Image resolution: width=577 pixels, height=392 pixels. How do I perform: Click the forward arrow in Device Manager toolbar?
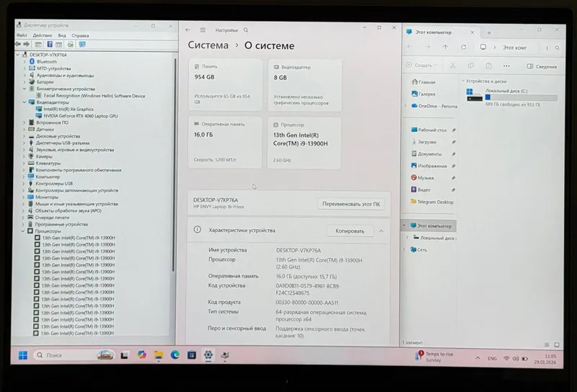pyautogui.click(x=26, y=44)
